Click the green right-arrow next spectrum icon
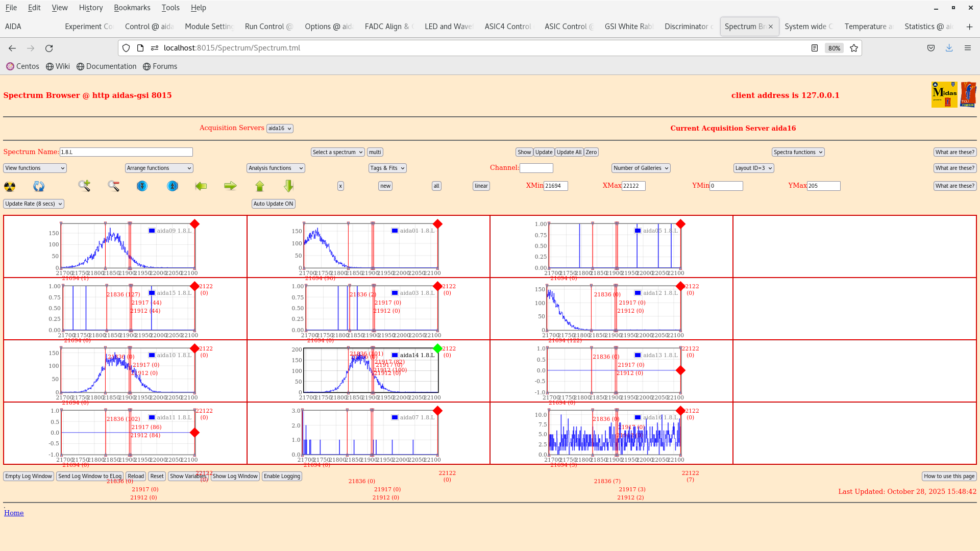 230,186
